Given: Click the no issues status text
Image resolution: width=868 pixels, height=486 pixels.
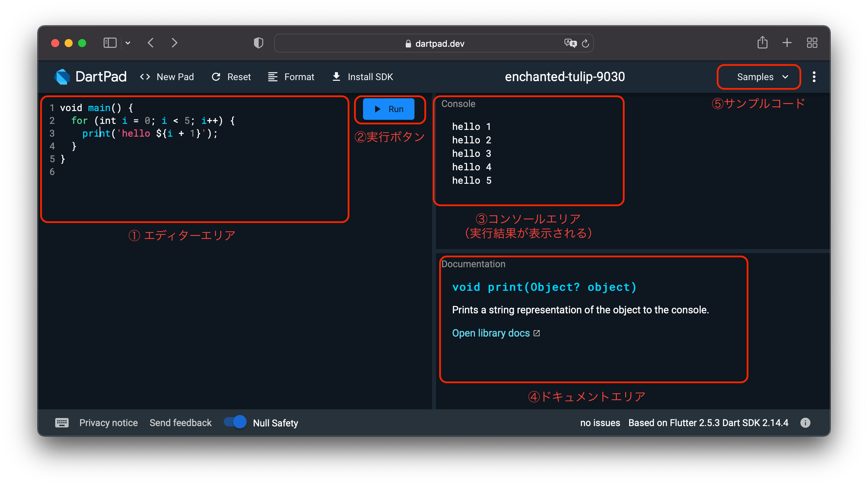Looking at the screenshot, I should [600, 423].
